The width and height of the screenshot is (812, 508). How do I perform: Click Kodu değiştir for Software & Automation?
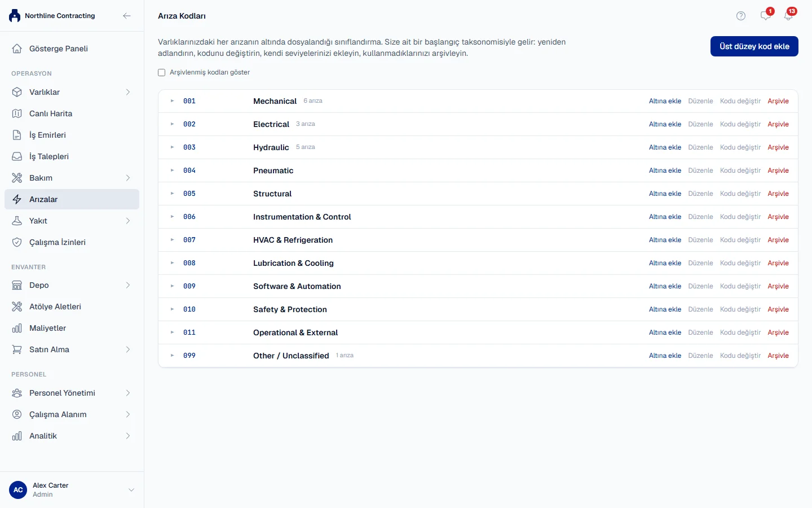point(740,286)
